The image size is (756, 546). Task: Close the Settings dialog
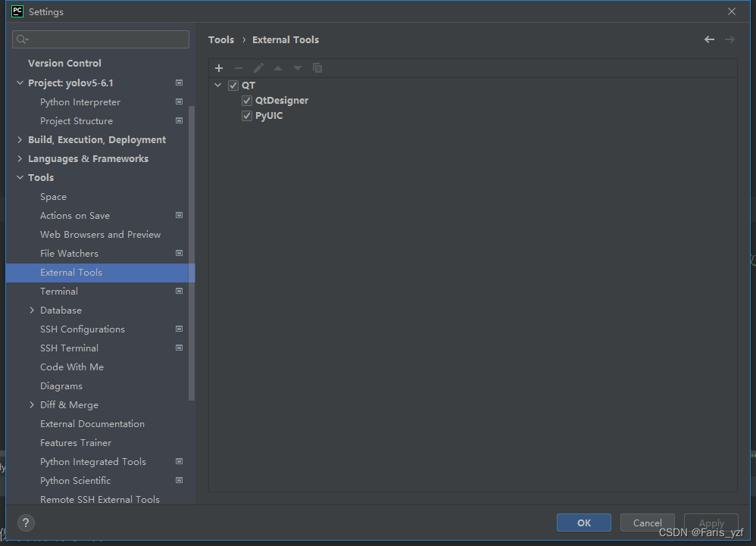[x=732, y=11]
